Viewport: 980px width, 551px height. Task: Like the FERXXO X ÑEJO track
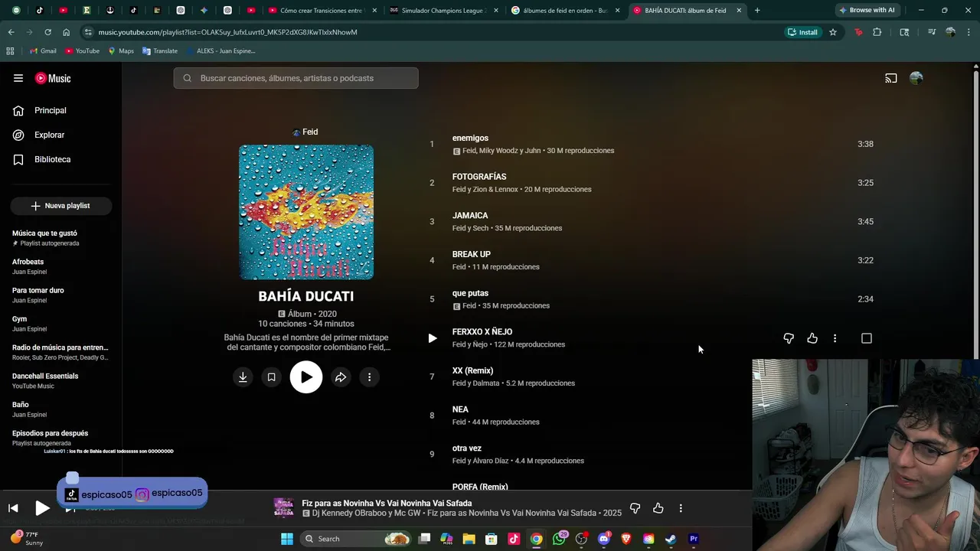click(x=812, y=338)
